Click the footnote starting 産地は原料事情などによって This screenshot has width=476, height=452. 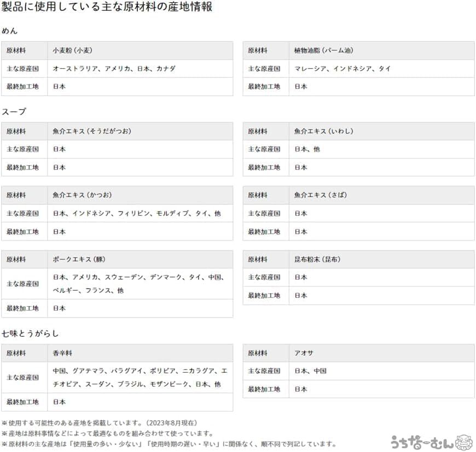point(107,433)
